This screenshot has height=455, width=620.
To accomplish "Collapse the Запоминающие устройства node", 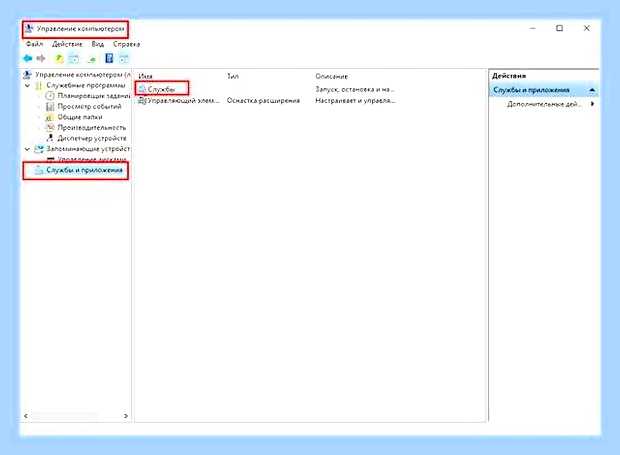I will tap(27, 149).
